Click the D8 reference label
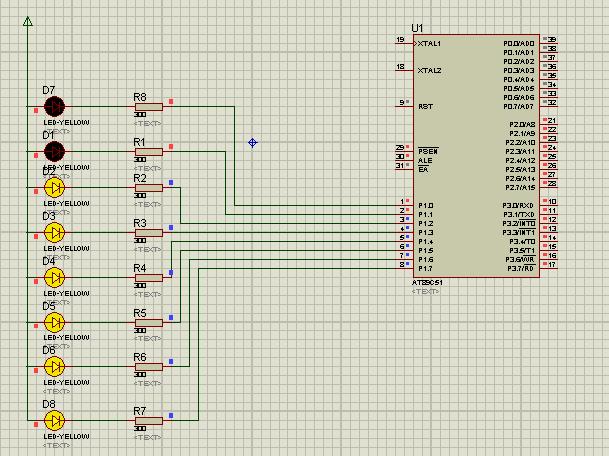This screenshot has height=456, width=609. pos(49,404)
